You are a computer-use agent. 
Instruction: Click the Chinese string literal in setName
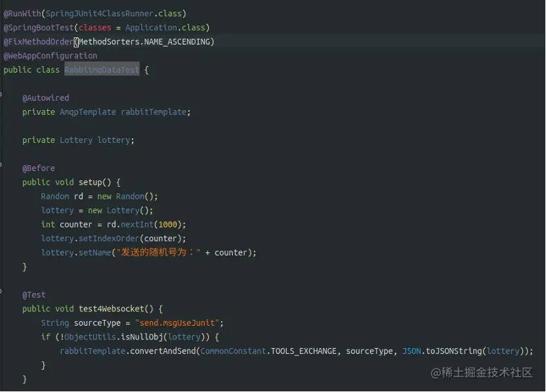[158, 252]
